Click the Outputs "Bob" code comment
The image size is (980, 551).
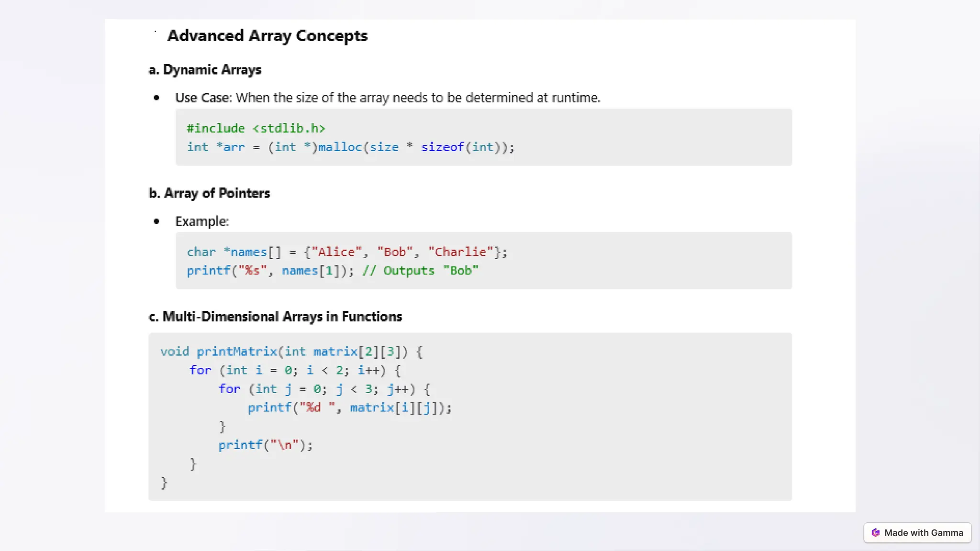420,271
